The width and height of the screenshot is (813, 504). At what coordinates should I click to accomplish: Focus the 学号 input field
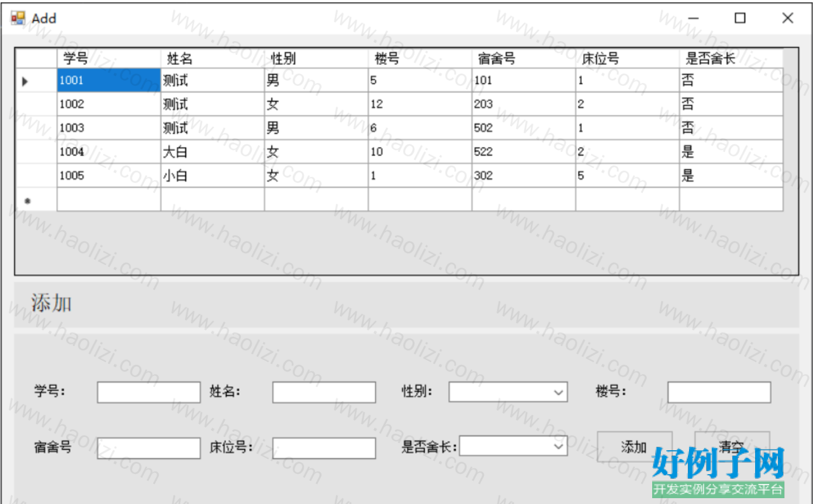click(x=149, y=392)
